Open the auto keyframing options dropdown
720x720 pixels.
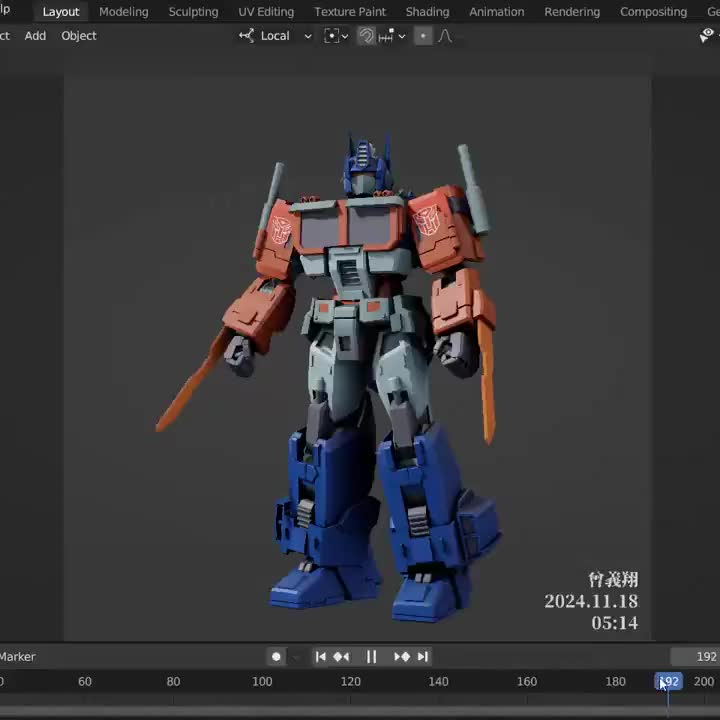click(295, 657)
